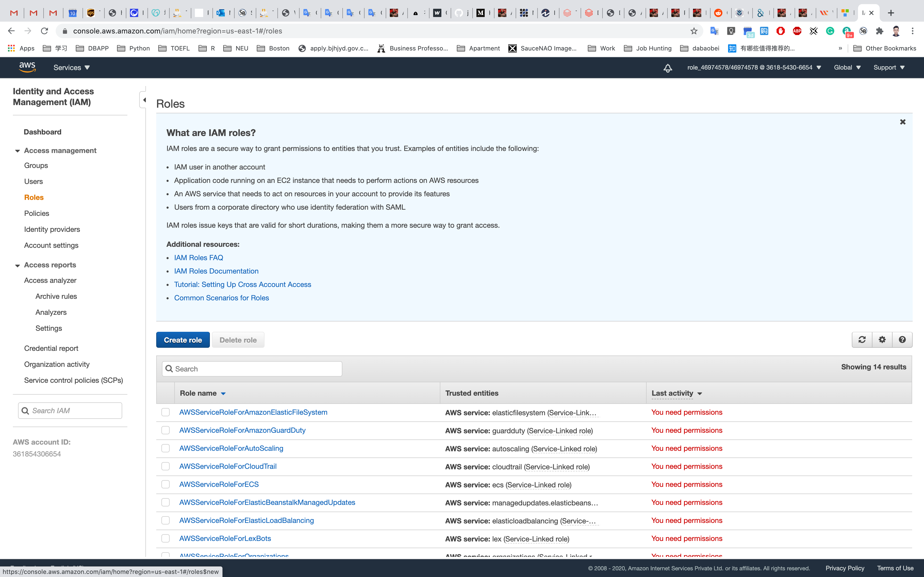924x577 pixels.
Task: Expand the Global region dropdown
Action: click(847, 67)
